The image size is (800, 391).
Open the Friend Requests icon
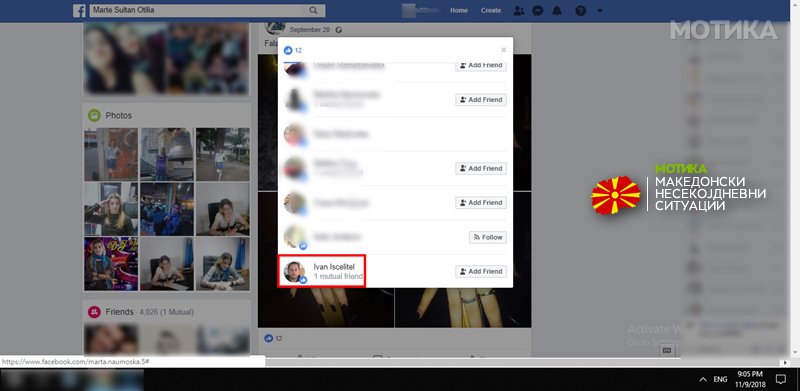tap(519, 11)
